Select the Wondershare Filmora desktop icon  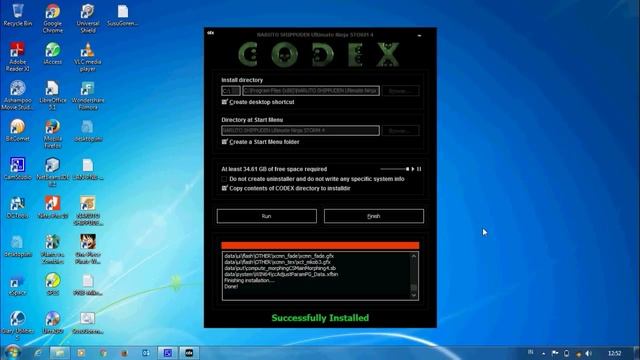[88, 95]
